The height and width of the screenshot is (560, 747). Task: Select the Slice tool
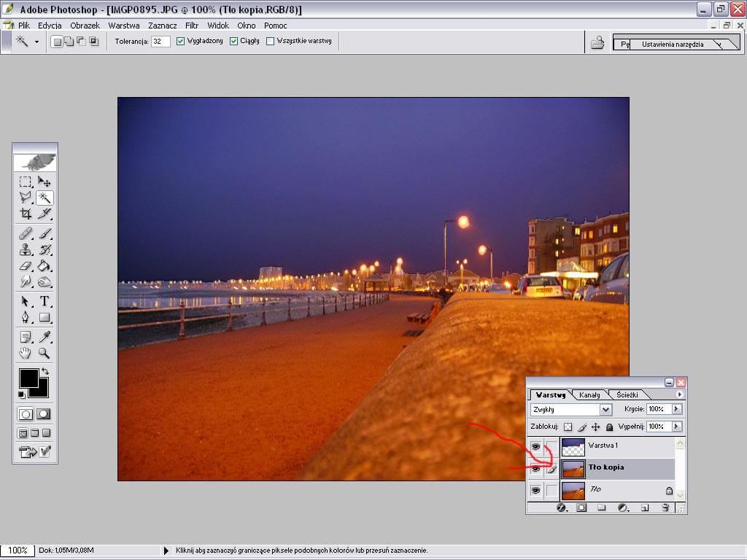44,214
